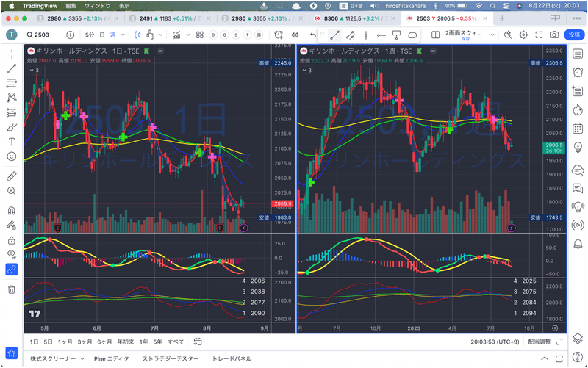Open the indicators menu
The width and height of the screenshot is (588, 368).
[x=176, y=35]
